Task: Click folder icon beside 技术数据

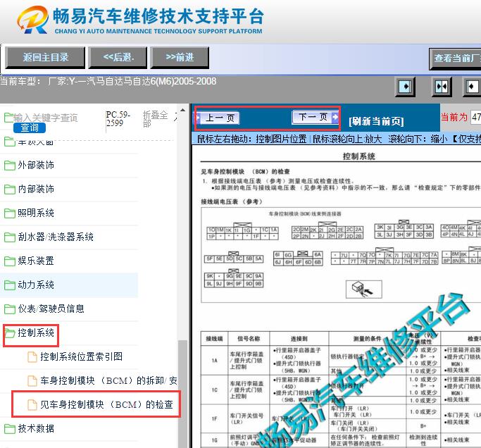Action: 10,429
